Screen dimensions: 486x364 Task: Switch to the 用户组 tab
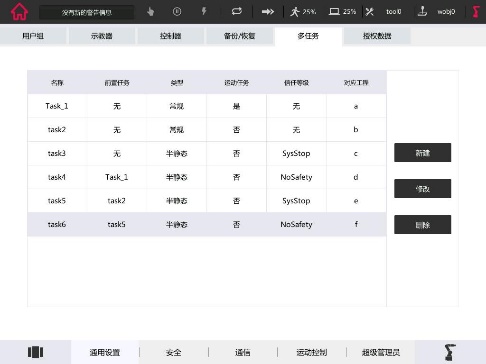pyautogui.click(x=33, y=36)
